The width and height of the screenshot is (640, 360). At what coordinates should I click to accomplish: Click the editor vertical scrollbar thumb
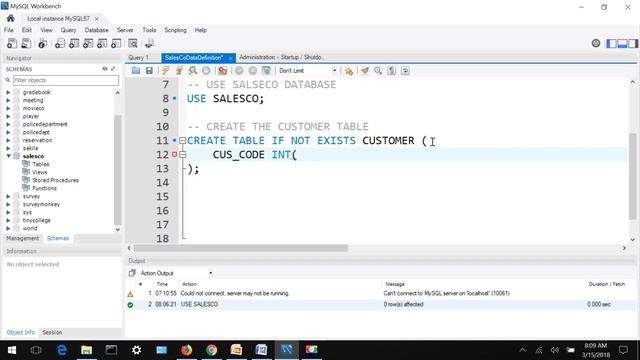(x=633, y=176)
